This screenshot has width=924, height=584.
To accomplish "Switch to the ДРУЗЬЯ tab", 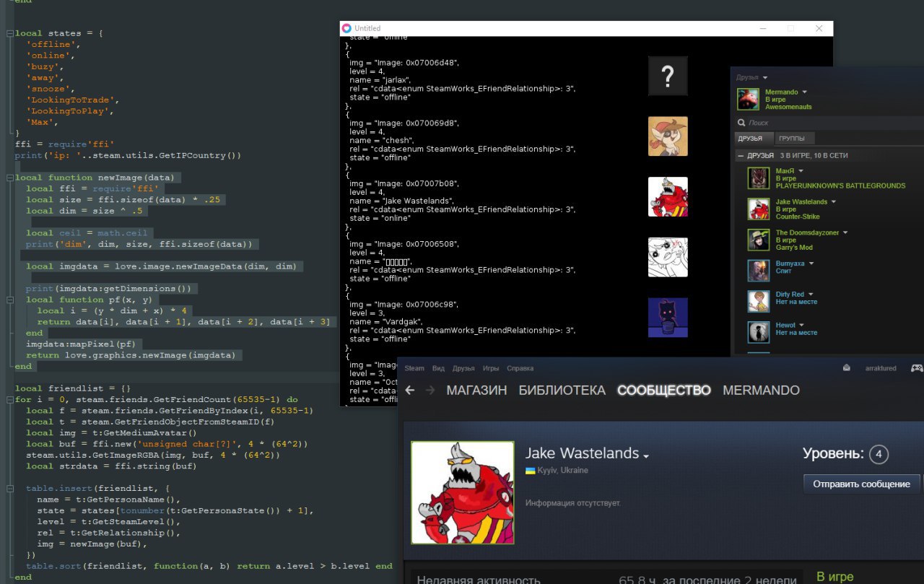I will coord(754,139).
